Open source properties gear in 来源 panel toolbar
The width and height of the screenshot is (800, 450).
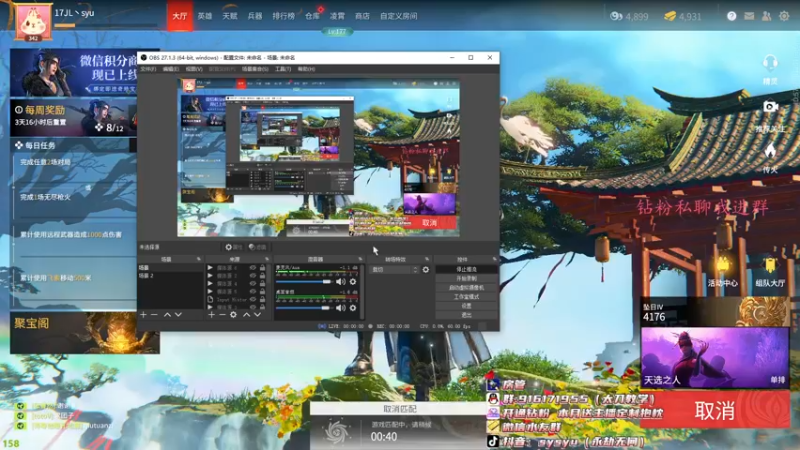click(233, 315)
